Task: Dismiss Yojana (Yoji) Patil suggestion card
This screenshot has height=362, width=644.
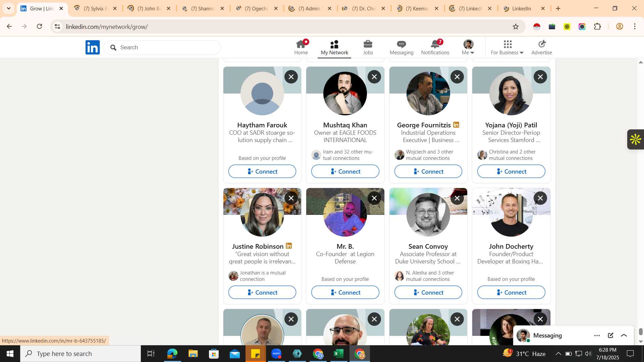Action: coord(540,77)
